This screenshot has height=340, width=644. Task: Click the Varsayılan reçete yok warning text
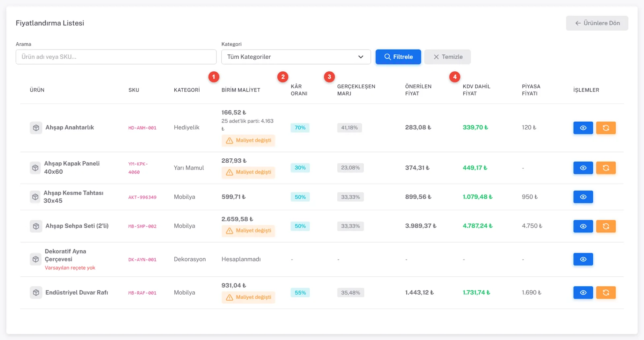pyautogui.click(x=70, y=268)
